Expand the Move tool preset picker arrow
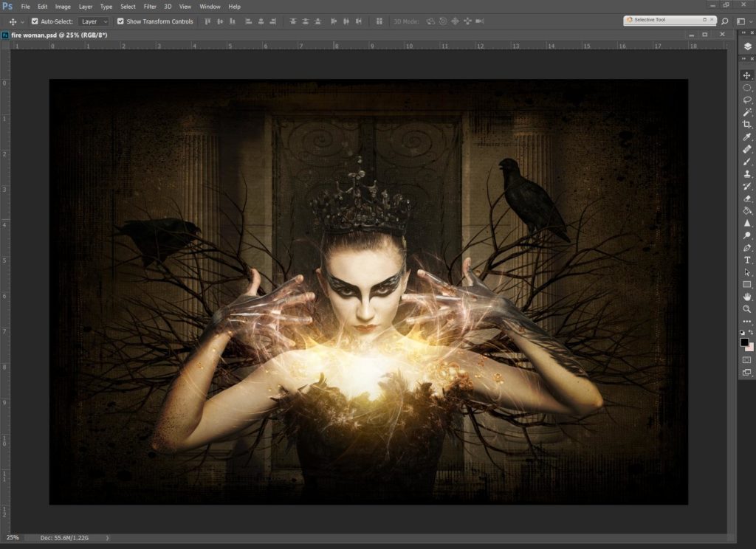756x549 pixels. click(22, 21)
